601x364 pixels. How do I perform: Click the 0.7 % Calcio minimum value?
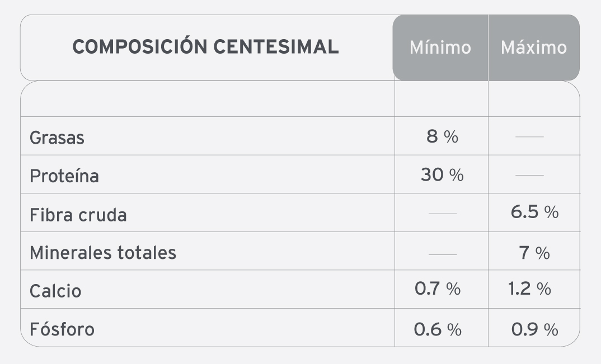click(x=438, y=289)
